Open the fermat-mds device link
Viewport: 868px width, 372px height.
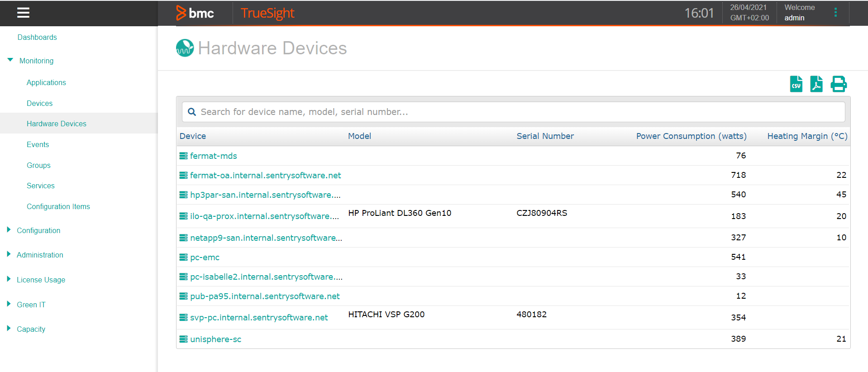point(214,156)
